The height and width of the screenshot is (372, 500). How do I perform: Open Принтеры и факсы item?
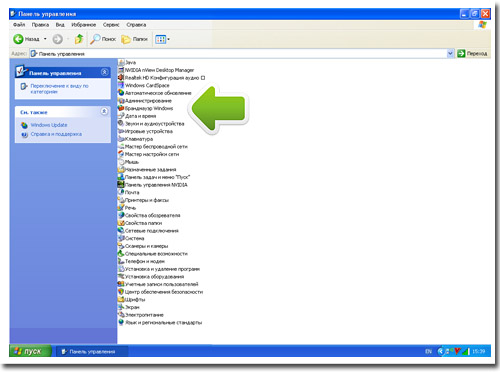point(143,200)
